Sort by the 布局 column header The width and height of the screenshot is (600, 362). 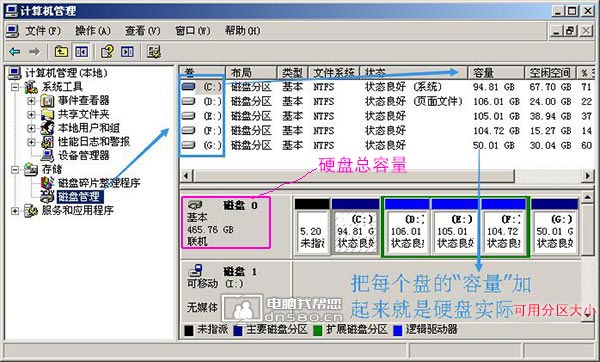point(251,72)
